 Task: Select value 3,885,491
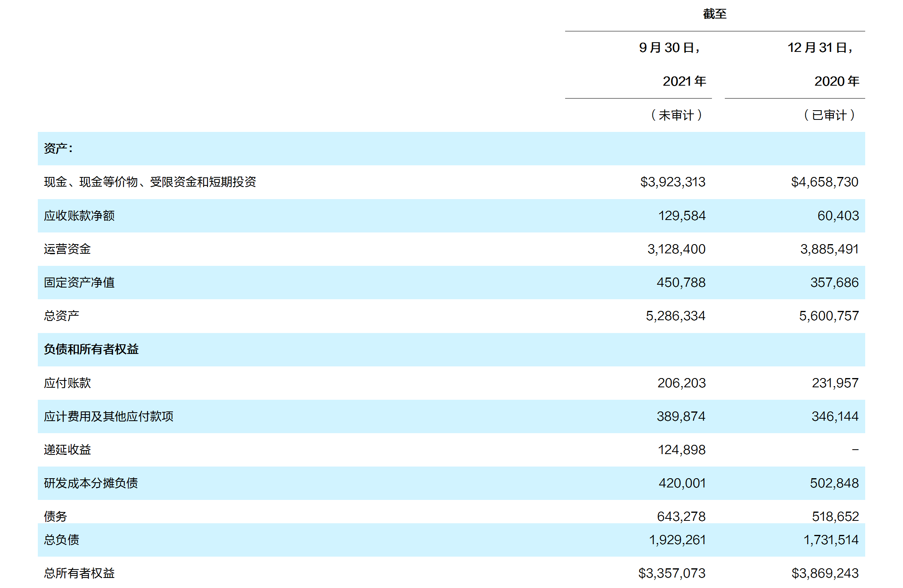point(829,249)
